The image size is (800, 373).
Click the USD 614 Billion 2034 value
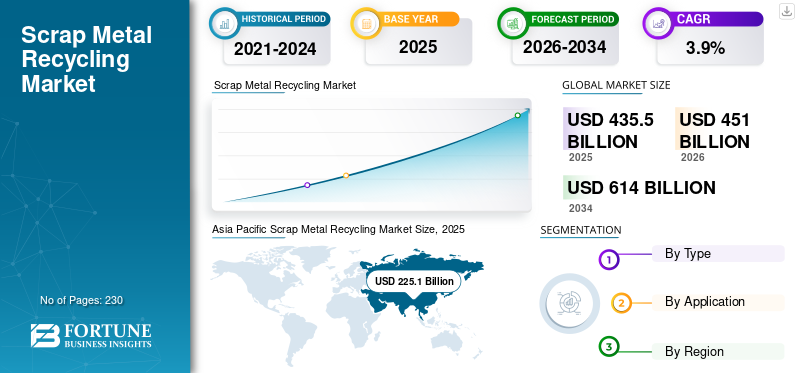click(x=641, y=187)
